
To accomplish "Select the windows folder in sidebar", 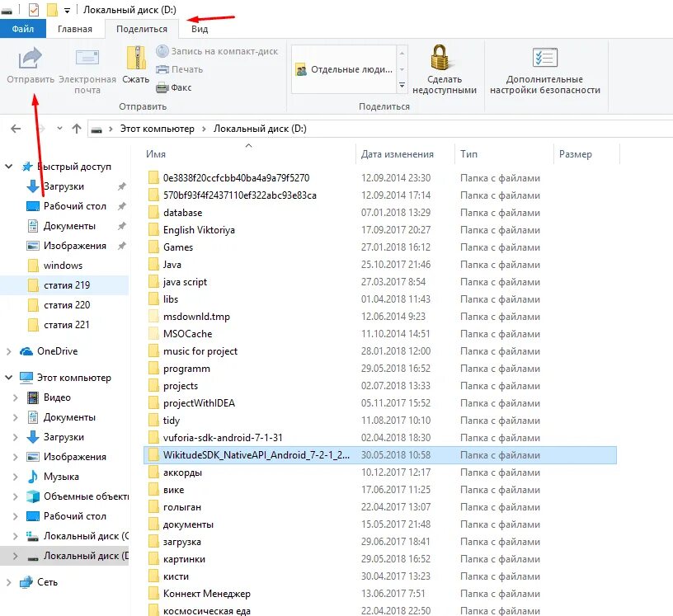I will coord(63,266).
